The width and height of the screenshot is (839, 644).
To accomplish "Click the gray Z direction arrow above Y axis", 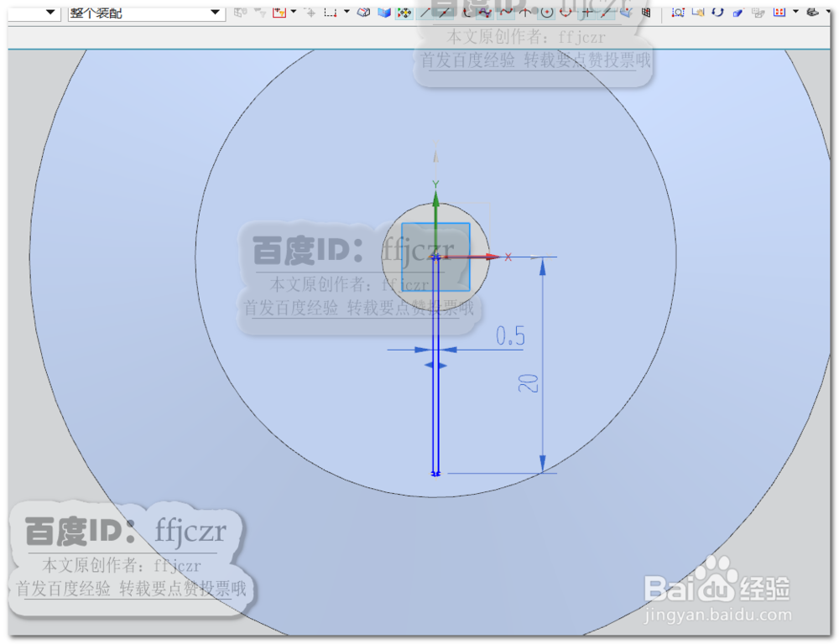I will pyautogui.click(x=436, y=156).
